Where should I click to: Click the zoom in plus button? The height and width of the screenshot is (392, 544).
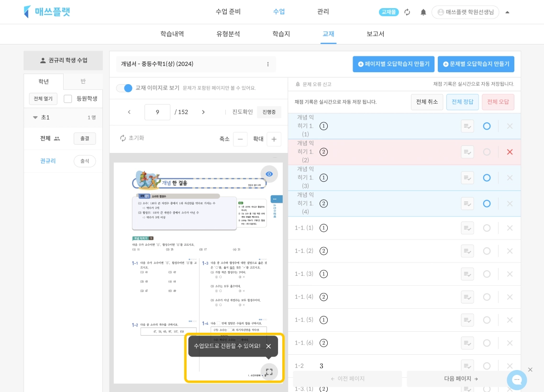point(274,139)
